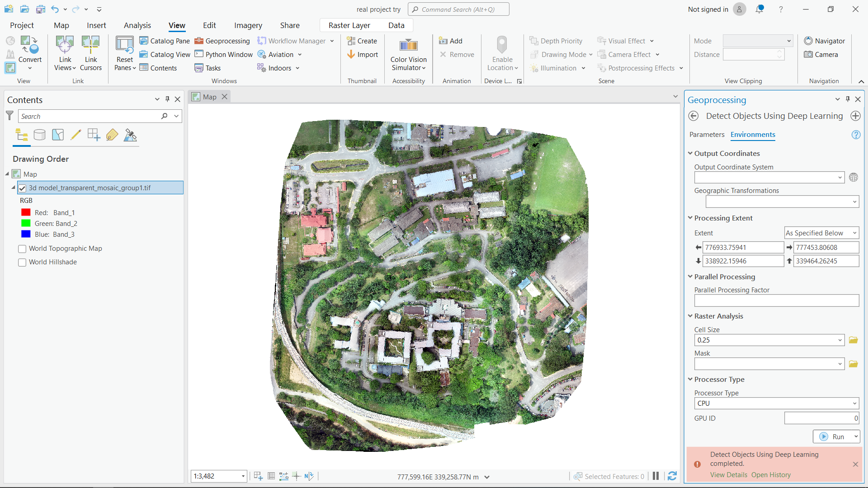Click the red swatch for Band_1

tap(25, 212)
